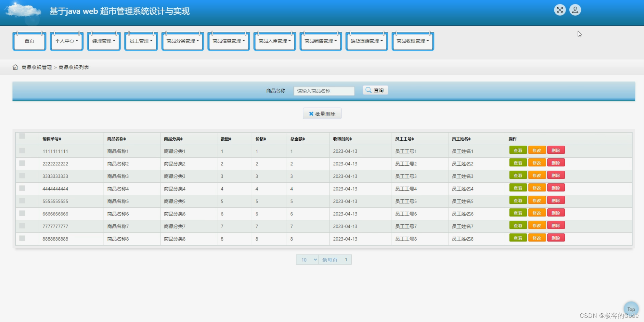Go to 首页 in the navigation bar
The height and width of the screenshot is (322, 644).
click(x=29, y=41)
